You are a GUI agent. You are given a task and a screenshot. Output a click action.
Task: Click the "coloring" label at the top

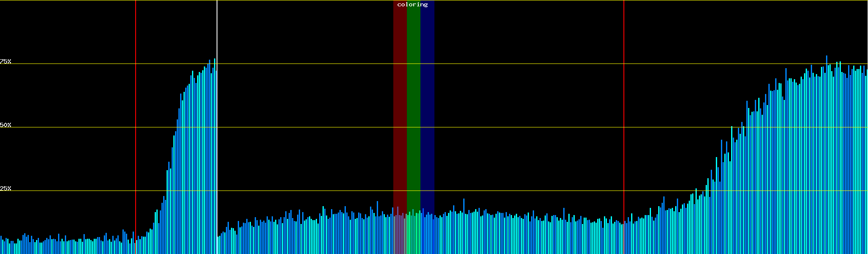coord(412,5)
